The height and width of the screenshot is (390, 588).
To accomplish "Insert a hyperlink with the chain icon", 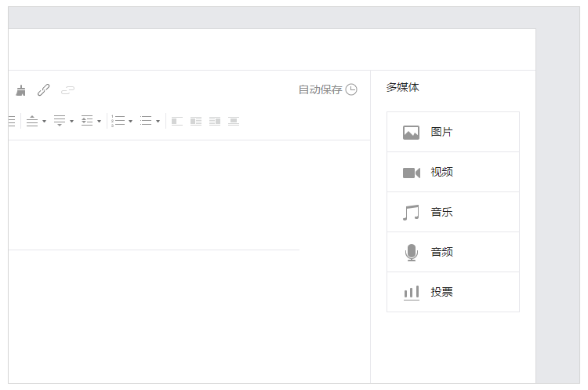I will tap(44, 90).
